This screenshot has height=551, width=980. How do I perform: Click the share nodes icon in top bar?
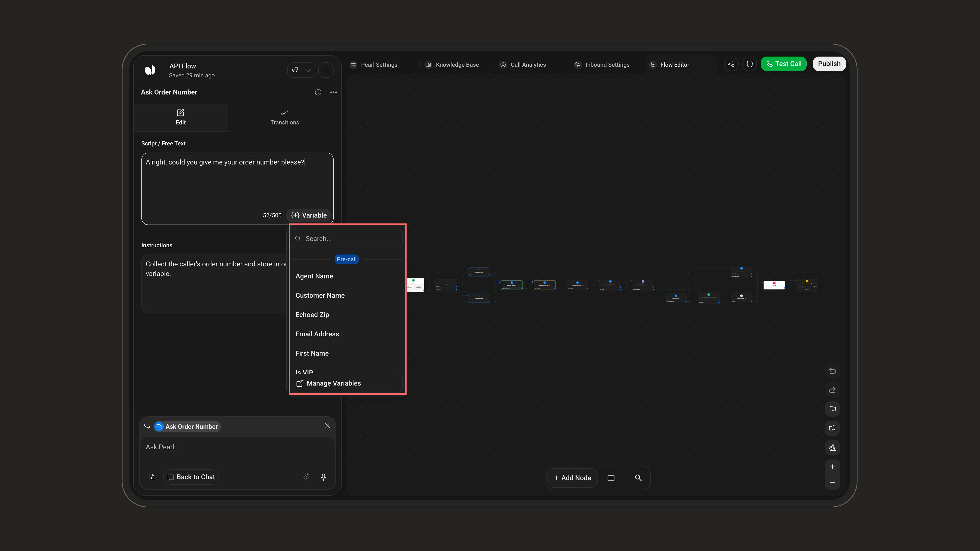click(x=731, y=64)
